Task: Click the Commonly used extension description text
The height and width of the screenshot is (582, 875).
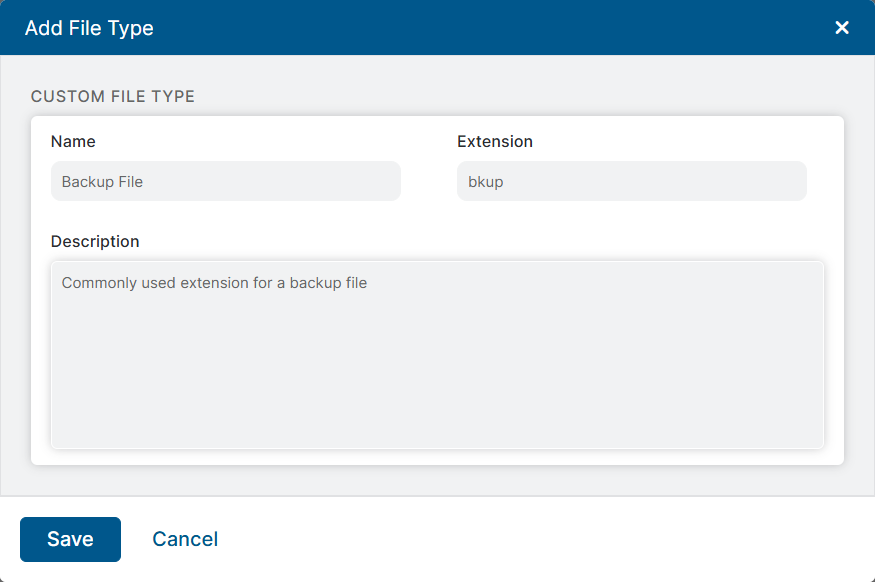Action: [x=214, y=283]
